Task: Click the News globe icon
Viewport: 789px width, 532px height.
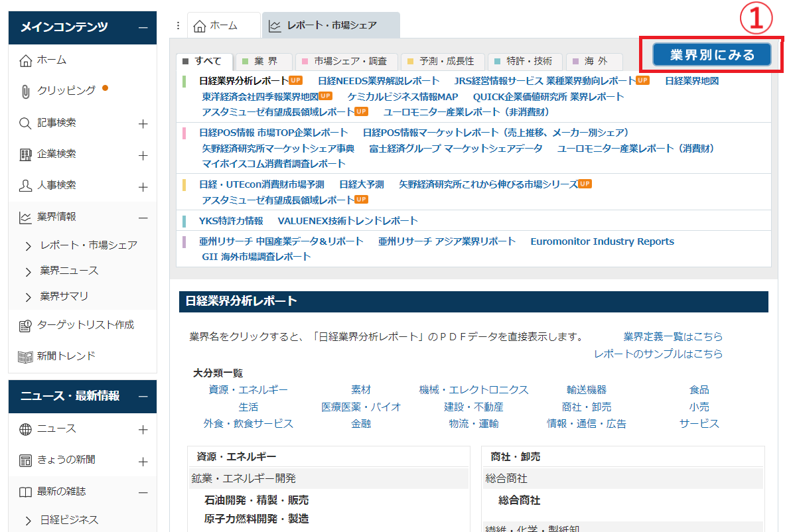Action: (26, 429)
